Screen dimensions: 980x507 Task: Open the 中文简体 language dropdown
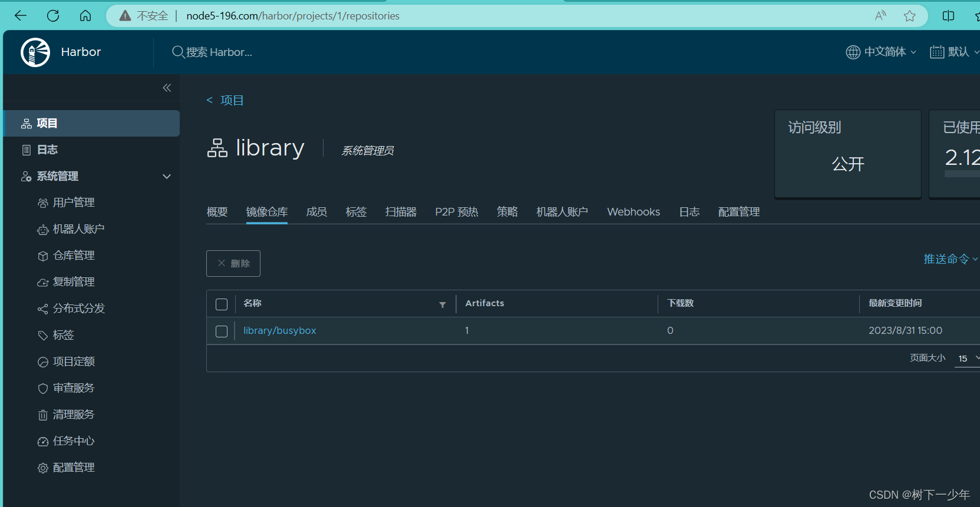click(881, 52)
